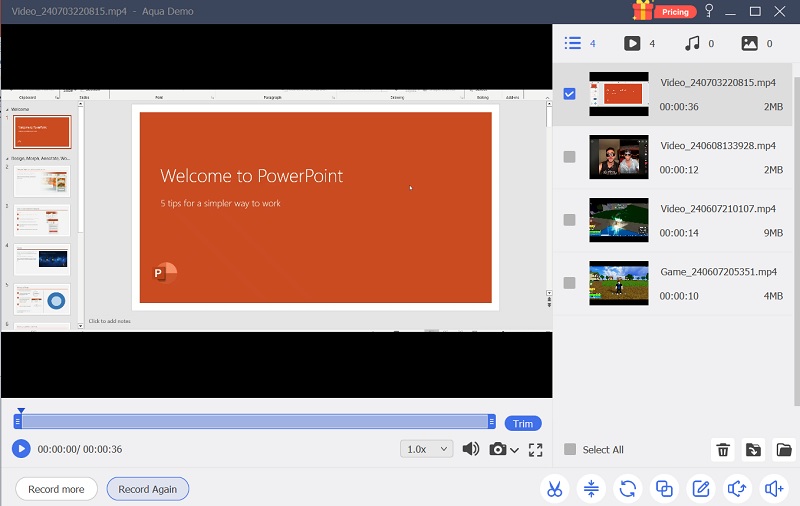The image size is (800, 506).
Task: Open the 1.0x playback speed dropdown
Action: 427,449
